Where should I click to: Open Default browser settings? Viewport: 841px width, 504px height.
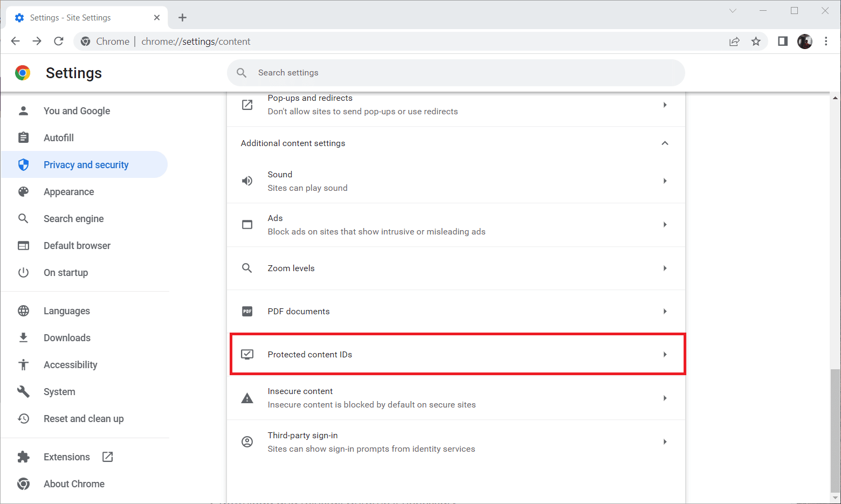84,245
